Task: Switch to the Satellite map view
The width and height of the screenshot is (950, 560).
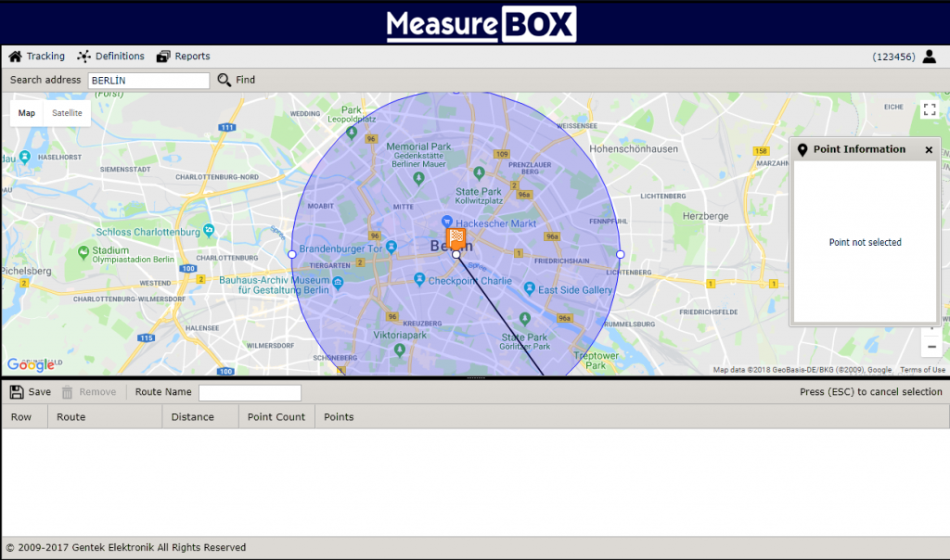Action: (x=67, y=113)
